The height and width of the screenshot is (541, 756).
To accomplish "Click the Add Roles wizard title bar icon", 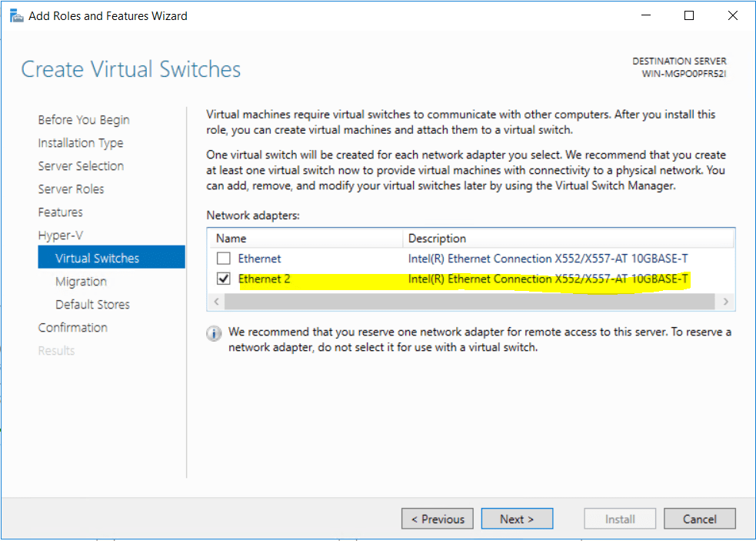I will tap(16, 15).
